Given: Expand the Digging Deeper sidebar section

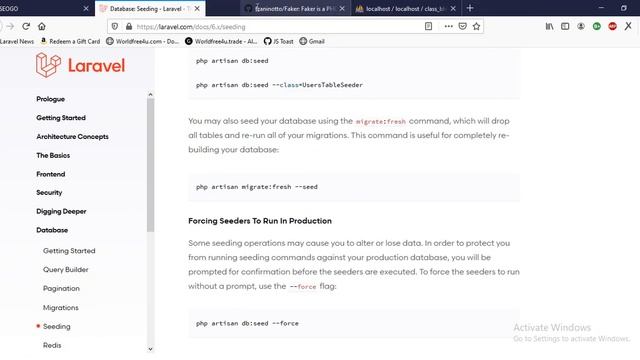Looking at the screenshot, I should coord(61,211).
